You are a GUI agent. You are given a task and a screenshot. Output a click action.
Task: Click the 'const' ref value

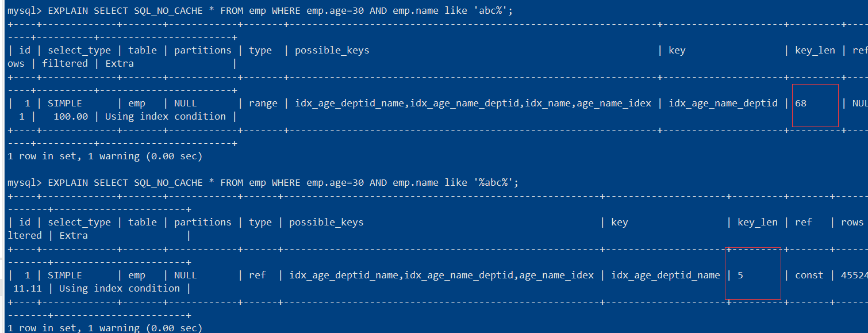(809, 275)
